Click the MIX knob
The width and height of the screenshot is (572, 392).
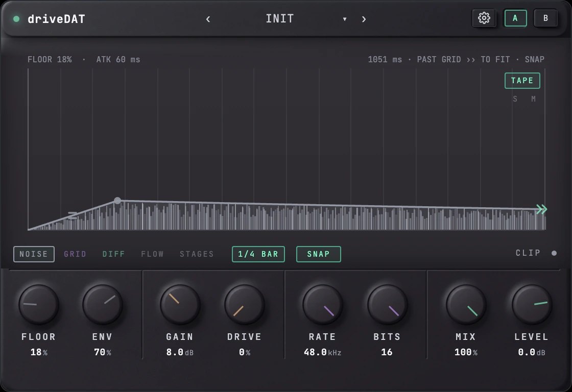466,305
